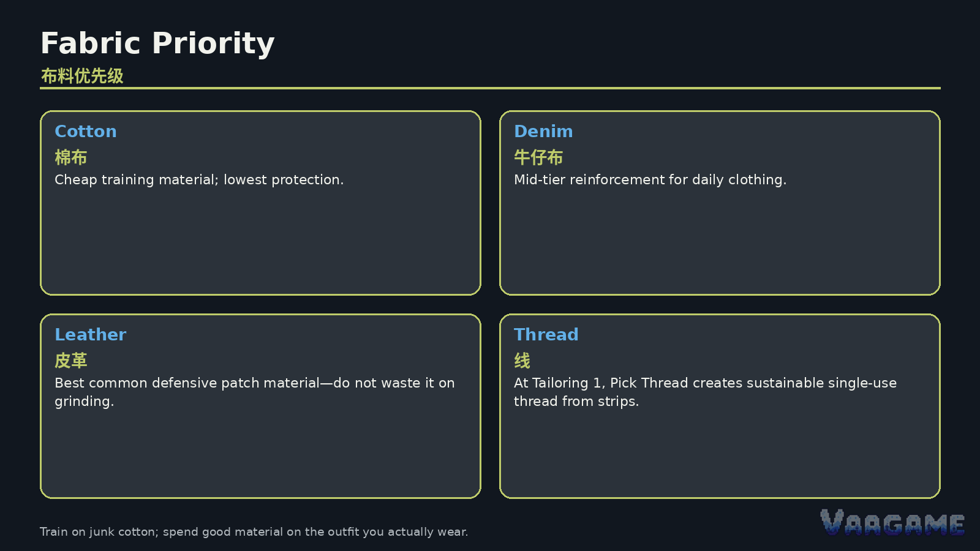Click the Chinese label 牛仔布

pos(538,157)
